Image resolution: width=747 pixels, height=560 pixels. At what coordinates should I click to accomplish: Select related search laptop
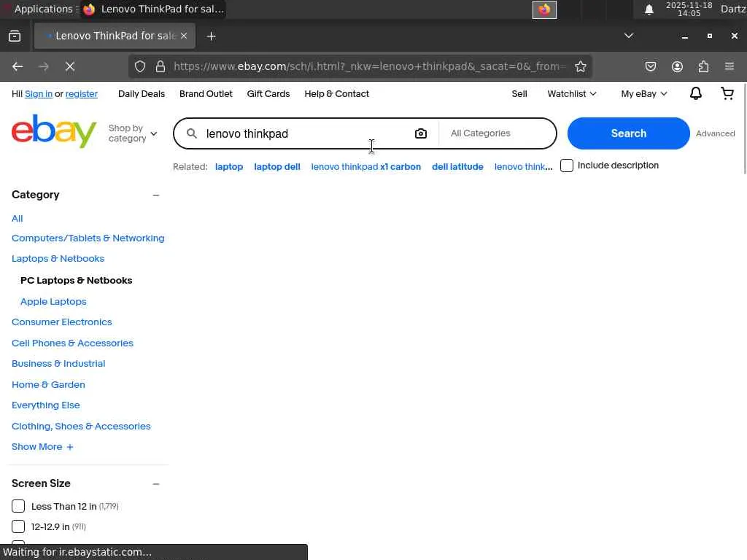coord(229,167)
